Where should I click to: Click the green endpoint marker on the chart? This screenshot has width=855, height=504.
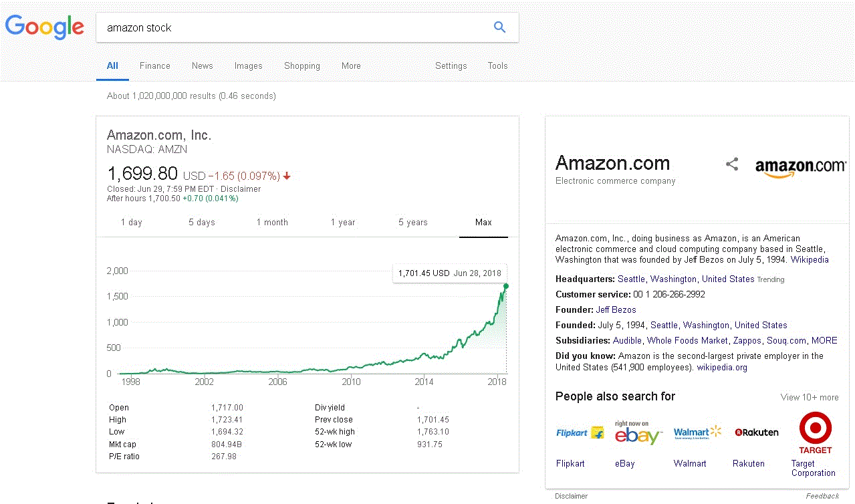(506, 286)
